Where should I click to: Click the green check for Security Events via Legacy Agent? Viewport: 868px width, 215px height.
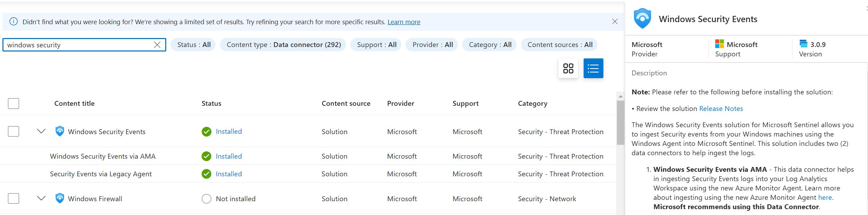(206, 174)
